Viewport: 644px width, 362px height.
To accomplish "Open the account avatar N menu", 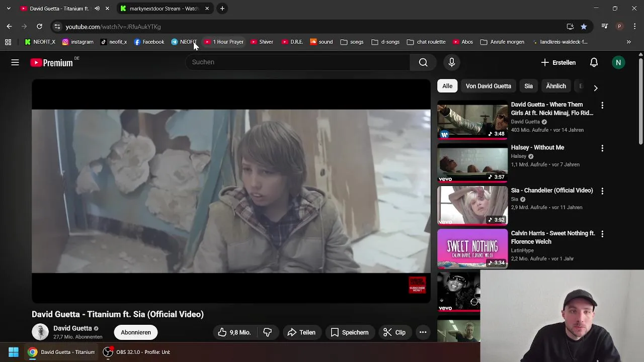I will click(x=618, y=62).
